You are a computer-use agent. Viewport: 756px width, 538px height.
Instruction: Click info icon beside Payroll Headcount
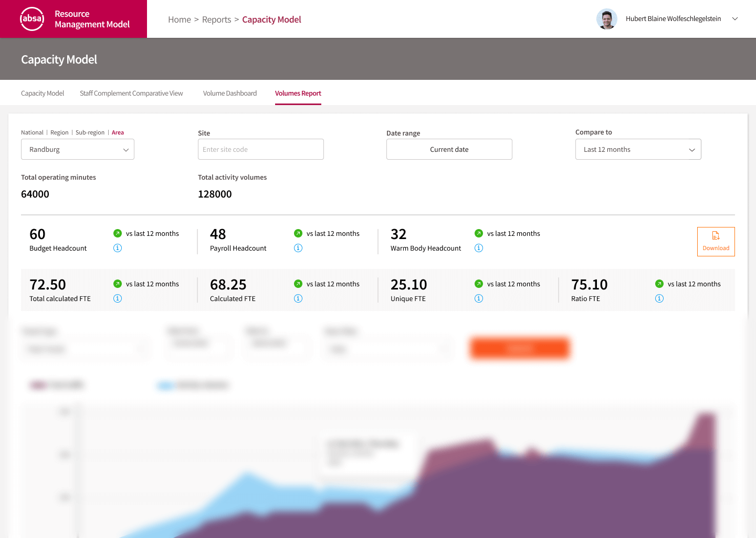[298, 248]
